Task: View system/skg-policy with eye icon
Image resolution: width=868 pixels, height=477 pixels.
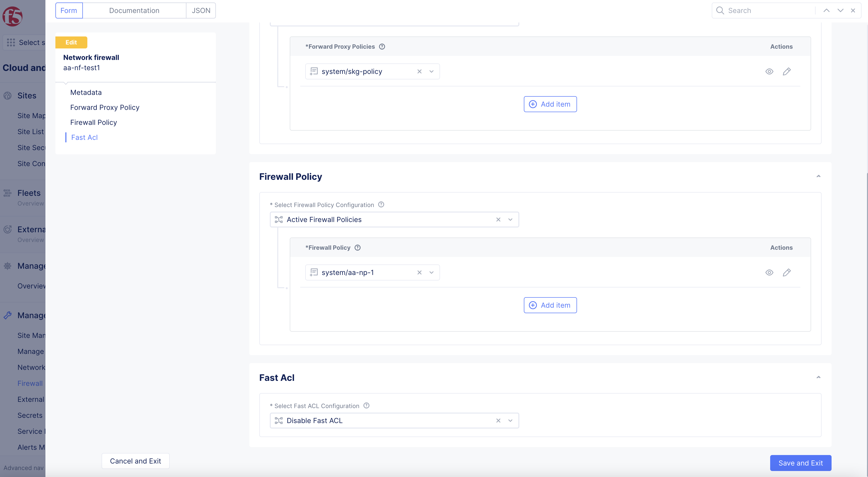Action: click(769, 71)
